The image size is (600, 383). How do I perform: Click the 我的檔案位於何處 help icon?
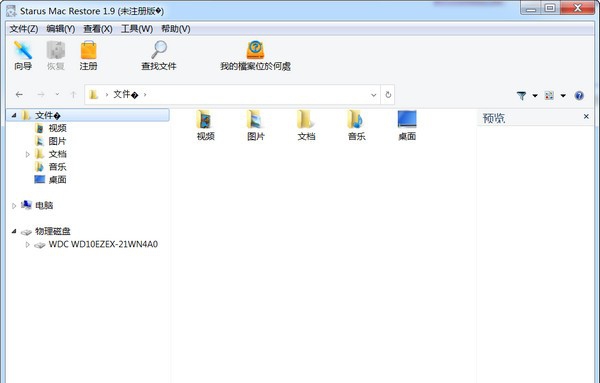point(255,56)
